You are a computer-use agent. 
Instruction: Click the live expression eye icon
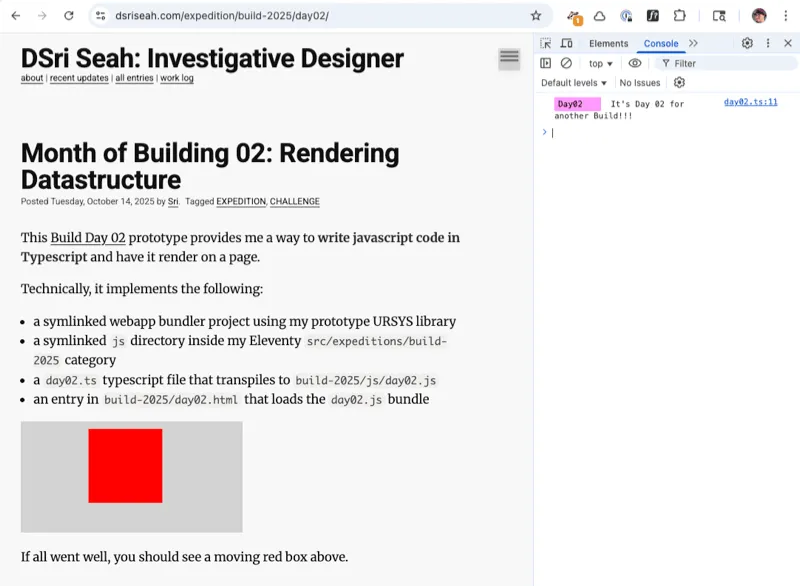[x=634, y=63]
